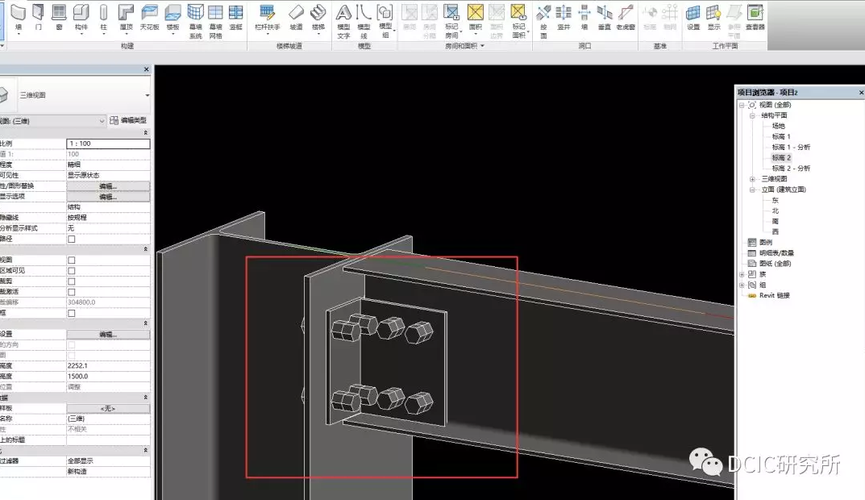
Task: Select 标高 2 - 分析 view in project browser
Action: [x=791, y=168]
